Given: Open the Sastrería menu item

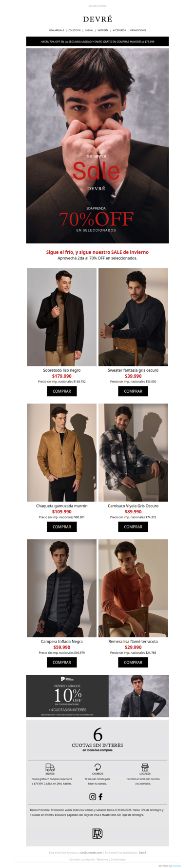Looking at the screenshot, I should pos(103,30).
